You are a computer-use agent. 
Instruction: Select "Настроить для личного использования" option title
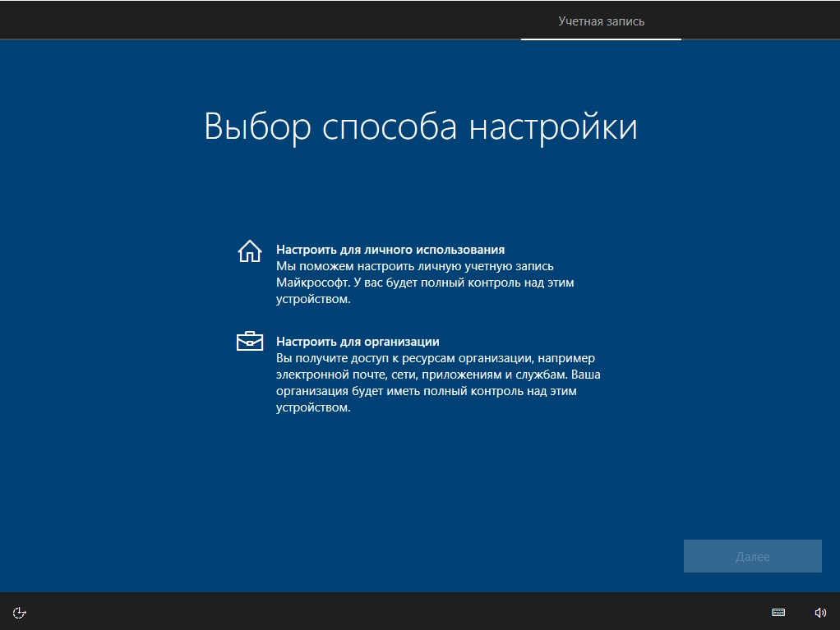[x=390, y=249]
